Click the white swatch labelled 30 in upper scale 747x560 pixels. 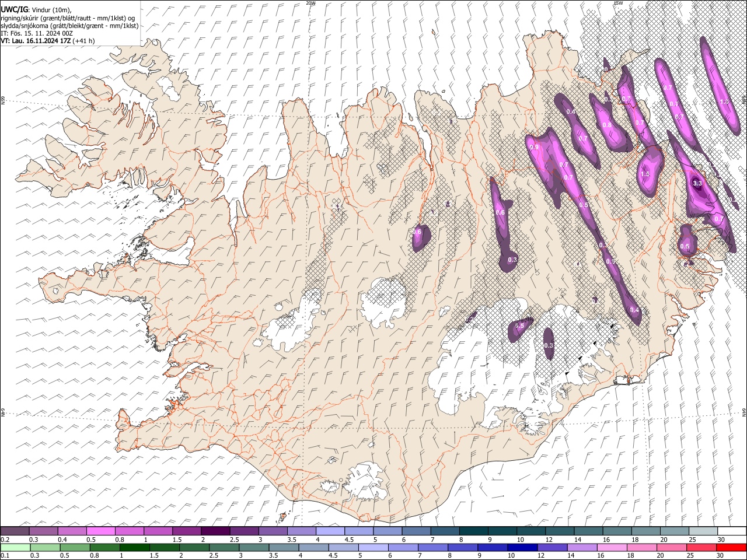pyautogui.click(x=732, y=531)
